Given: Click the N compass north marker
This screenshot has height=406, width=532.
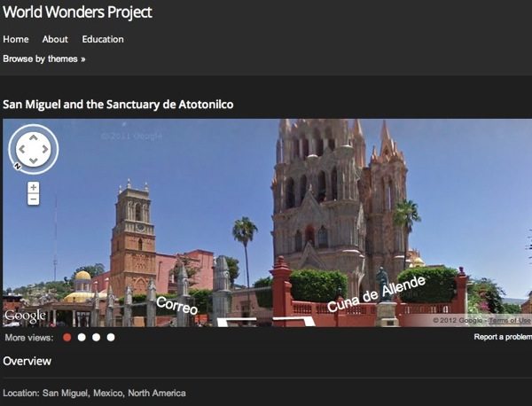Looking at the screenshot, I should 18,166.
